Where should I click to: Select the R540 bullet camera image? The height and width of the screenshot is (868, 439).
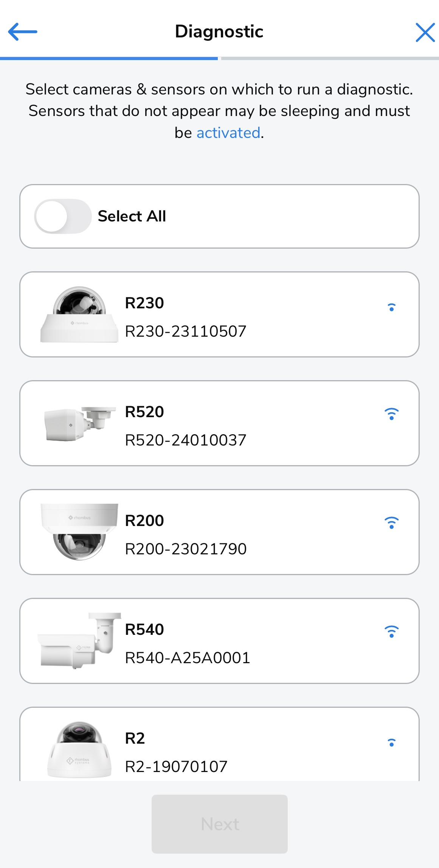click(x=79, y=641)
